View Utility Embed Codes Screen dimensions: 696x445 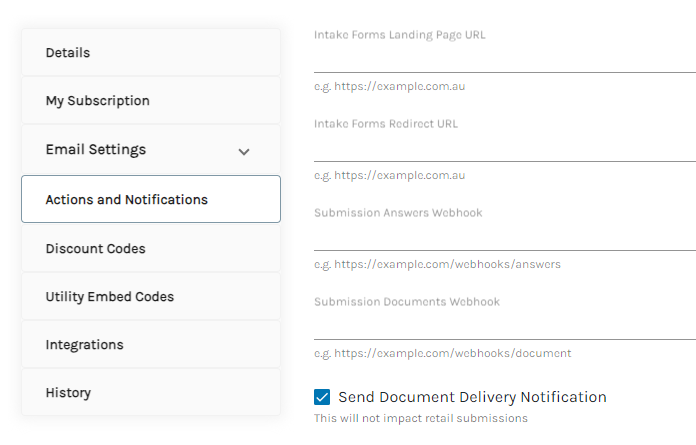click(151, 296)
